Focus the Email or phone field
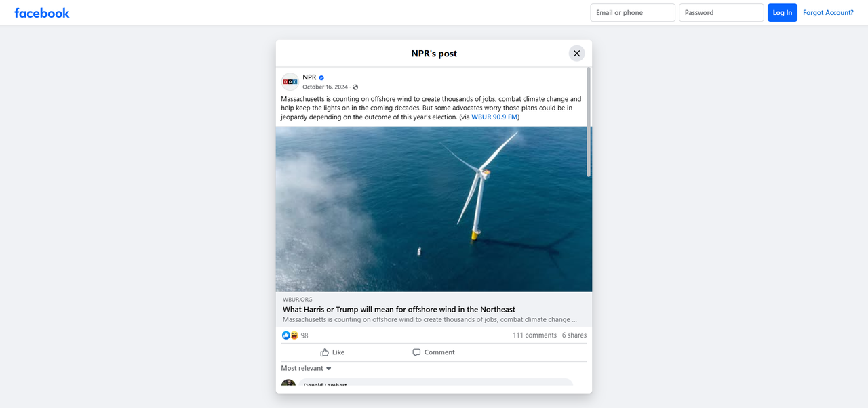The image size is (868, 408). pyautogui.click(x=633, y=13)
